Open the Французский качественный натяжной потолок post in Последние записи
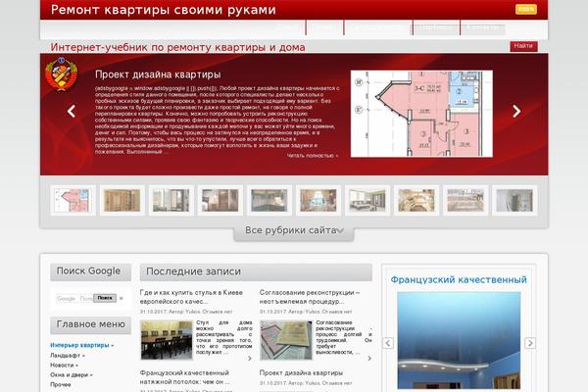 (184, 377)
